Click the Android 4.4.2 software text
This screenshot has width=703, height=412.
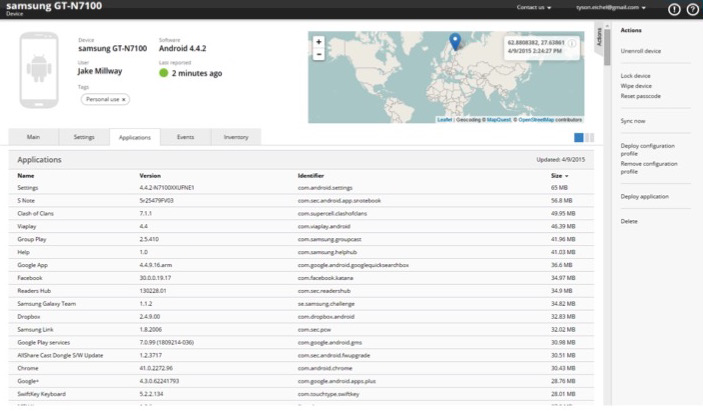tap(182, 48)
